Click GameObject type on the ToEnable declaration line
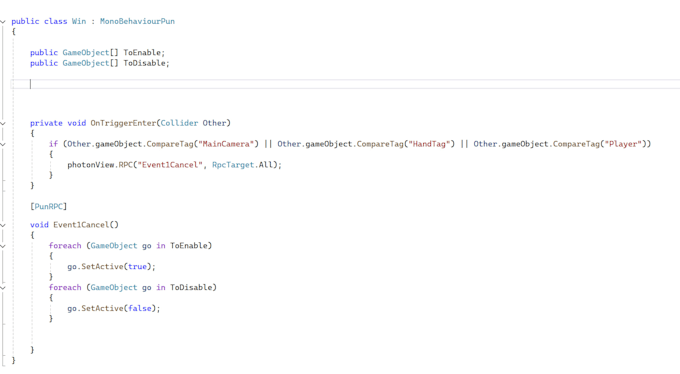Screen dimensions: 680x374 [x=86, y=52]
